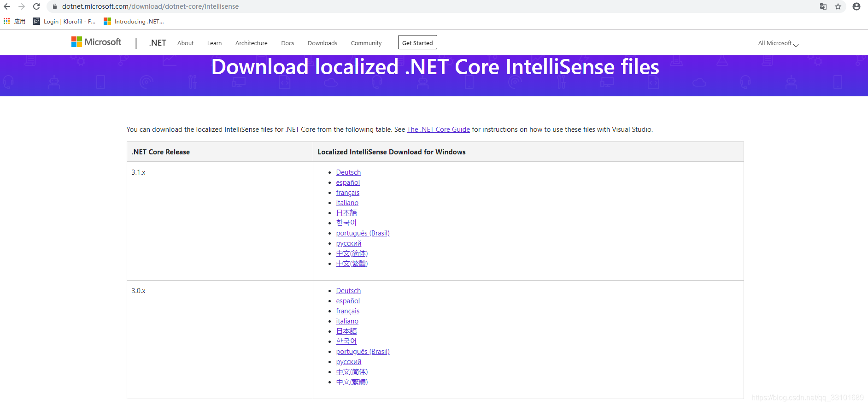Open The .NET Core Guide link
868x406 pixels.
(x=438, y=129)
